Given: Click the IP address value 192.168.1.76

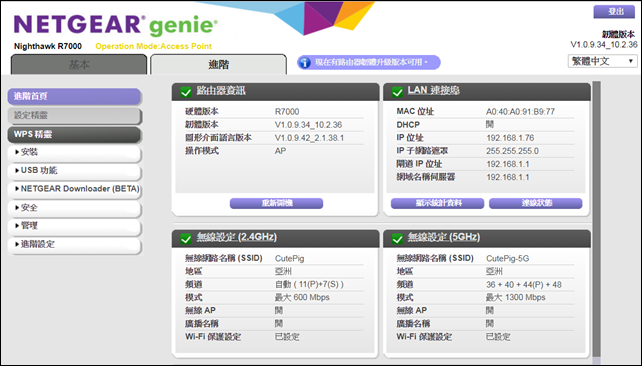Looking at the screenshot, I should [x=510, y=138].
